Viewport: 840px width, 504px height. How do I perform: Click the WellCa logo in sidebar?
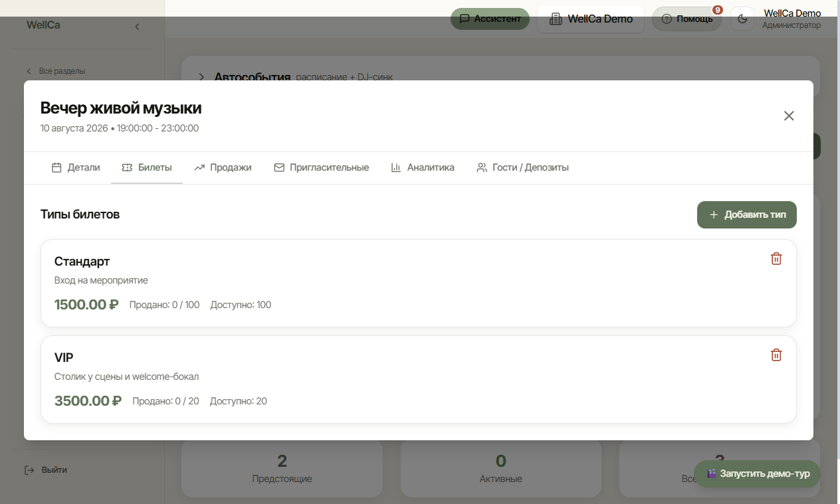pyautogui.click(x=43, y=25)
